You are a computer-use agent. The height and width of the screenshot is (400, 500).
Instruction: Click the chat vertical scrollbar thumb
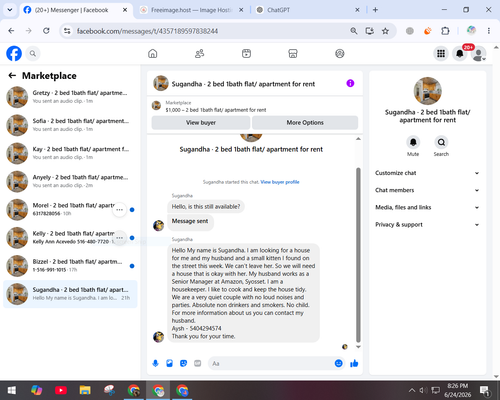[358, 255]
